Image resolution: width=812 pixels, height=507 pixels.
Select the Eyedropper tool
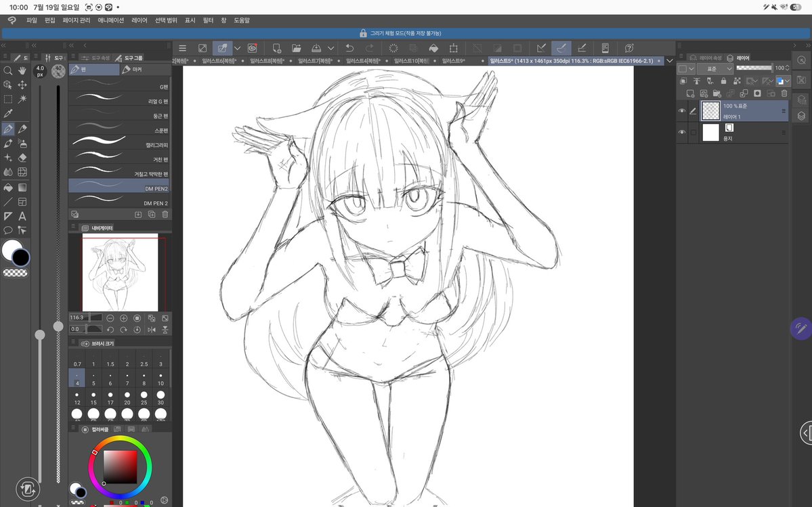7,113
